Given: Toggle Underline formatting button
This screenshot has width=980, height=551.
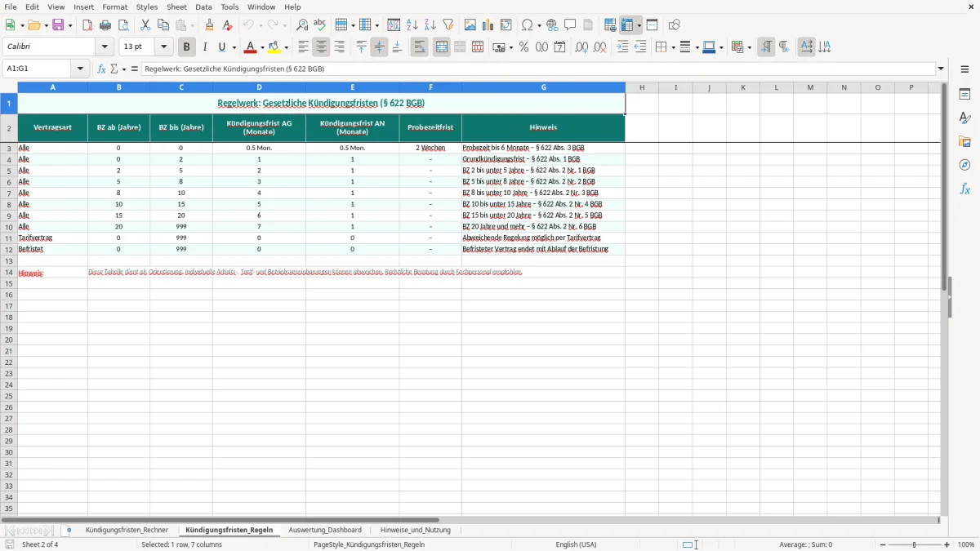Looking at the screenshot, I should (x=220, y=47).
